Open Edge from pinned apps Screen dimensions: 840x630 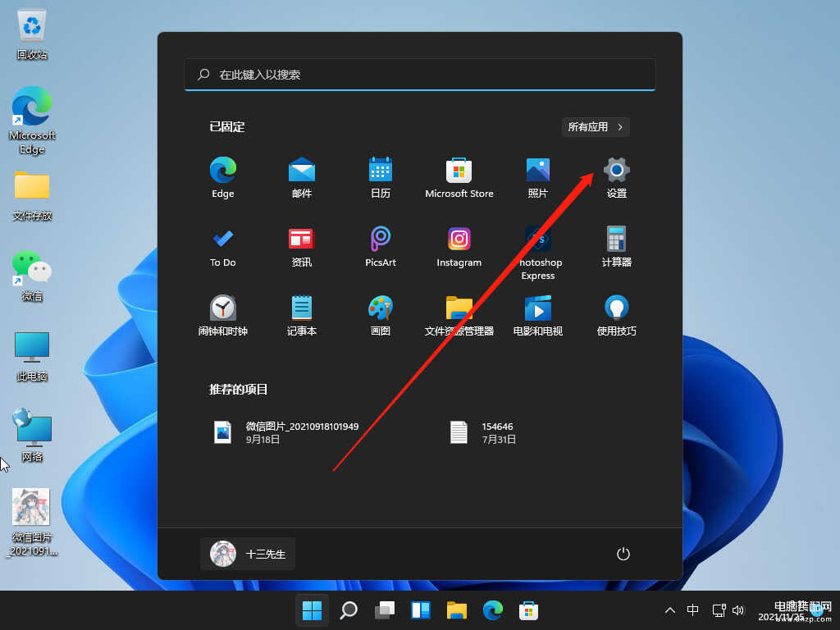click(223, 177)
